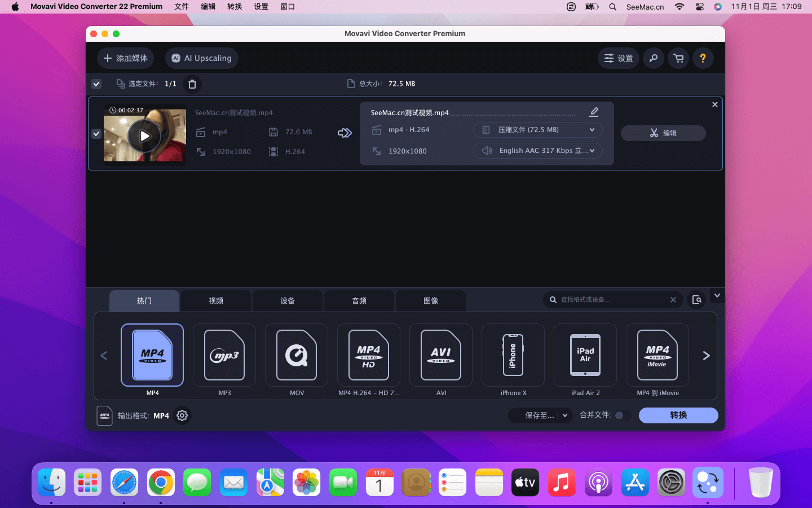The image size is (812, 508).
Task: Expand the compress file size dropdown
Action: pyautogui.click(x=538, y=130)
